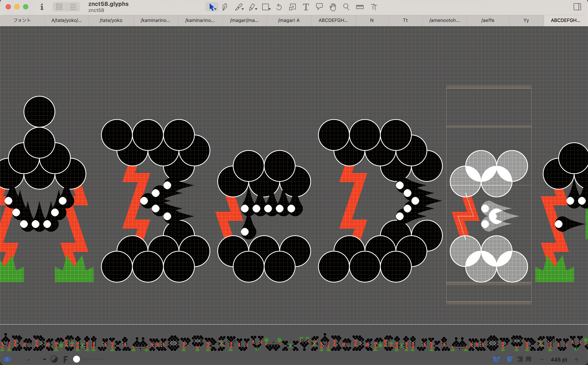Select the Draw (pen) tool
This screenshot has height=365, width=588.
tap(225, 7)
